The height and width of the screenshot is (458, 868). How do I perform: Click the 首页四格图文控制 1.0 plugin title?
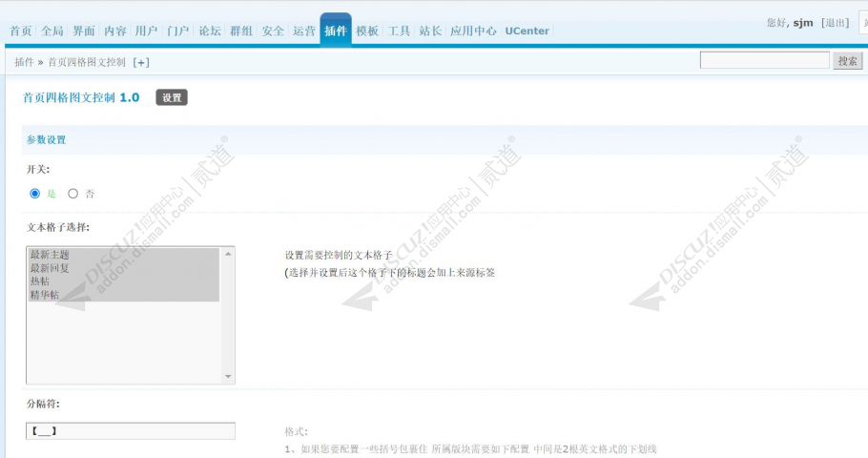[x=81, y=97]
